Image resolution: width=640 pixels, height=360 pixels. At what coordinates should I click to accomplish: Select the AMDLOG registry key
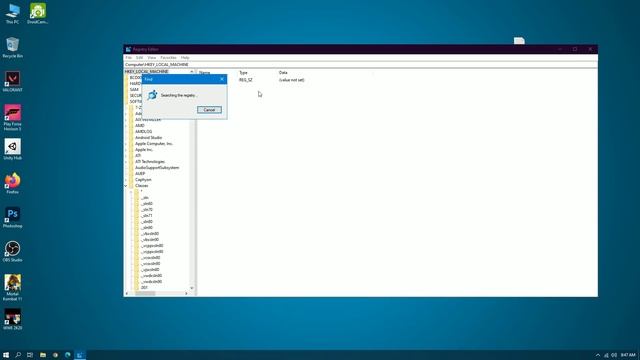[x=143, y=131]
